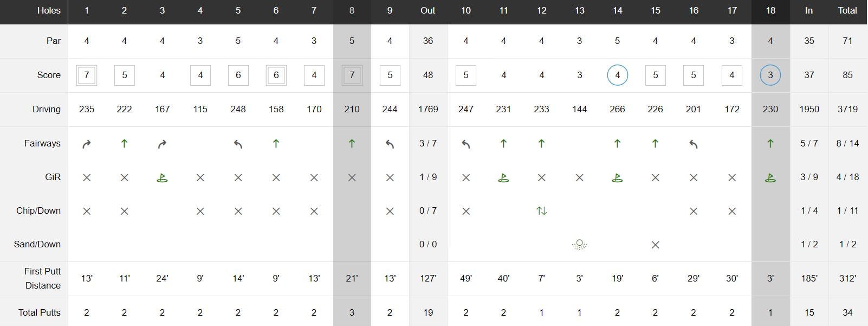The height and width of the screenshot is (326, 868).
Task: Click the missed sand save X on hole 15
Action: (655, 245)
